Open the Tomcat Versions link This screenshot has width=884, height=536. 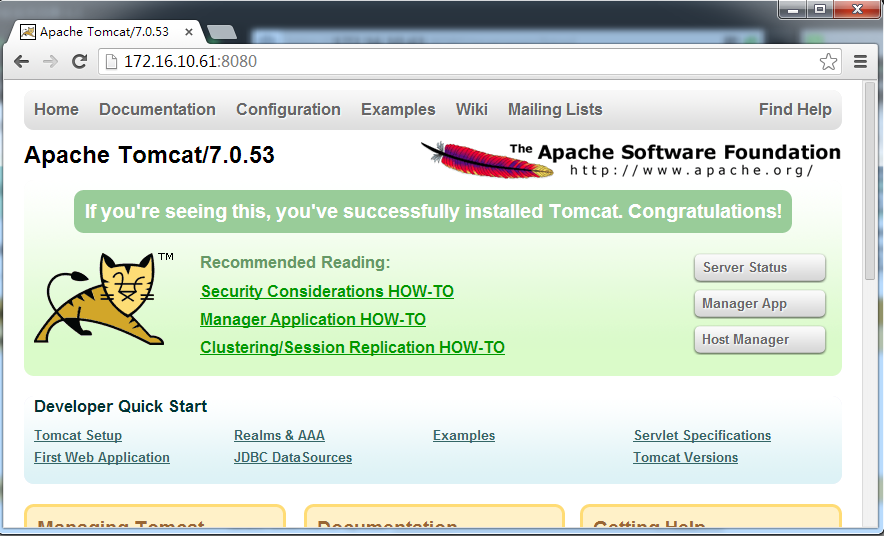coord(686,458)
